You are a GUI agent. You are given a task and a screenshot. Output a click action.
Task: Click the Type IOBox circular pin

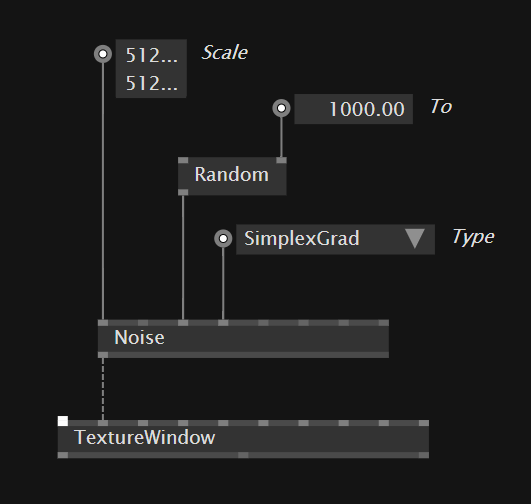(x=223, y=238)
